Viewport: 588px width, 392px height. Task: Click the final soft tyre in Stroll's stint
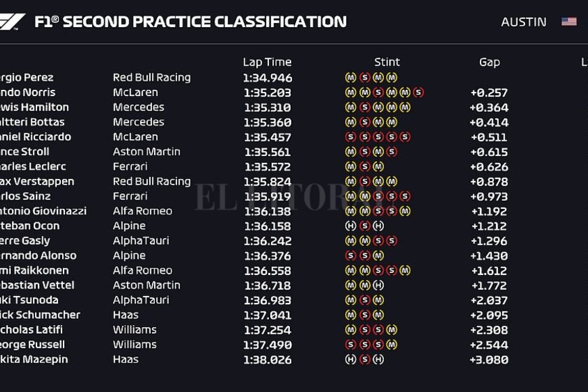pos(391,152)
